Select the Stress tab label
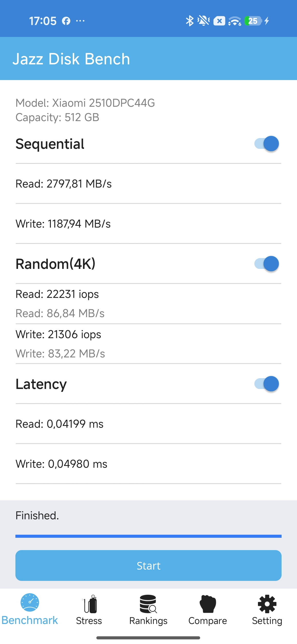This screenshot has width=297, height=644. 89,621
